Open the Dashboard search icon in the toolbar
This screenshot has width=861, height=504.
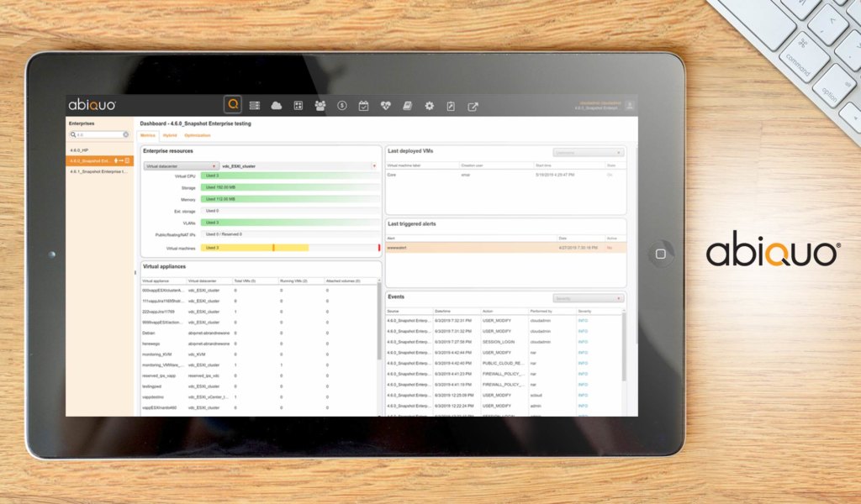click(233, 105)
